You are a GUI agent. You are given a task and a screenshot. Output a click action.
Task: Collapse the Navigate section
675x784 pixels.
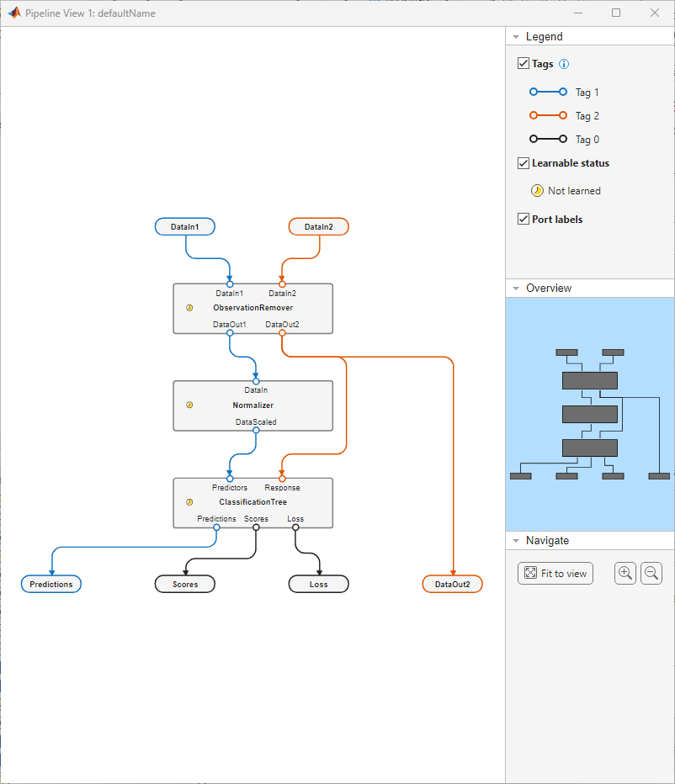click(516, 540)
